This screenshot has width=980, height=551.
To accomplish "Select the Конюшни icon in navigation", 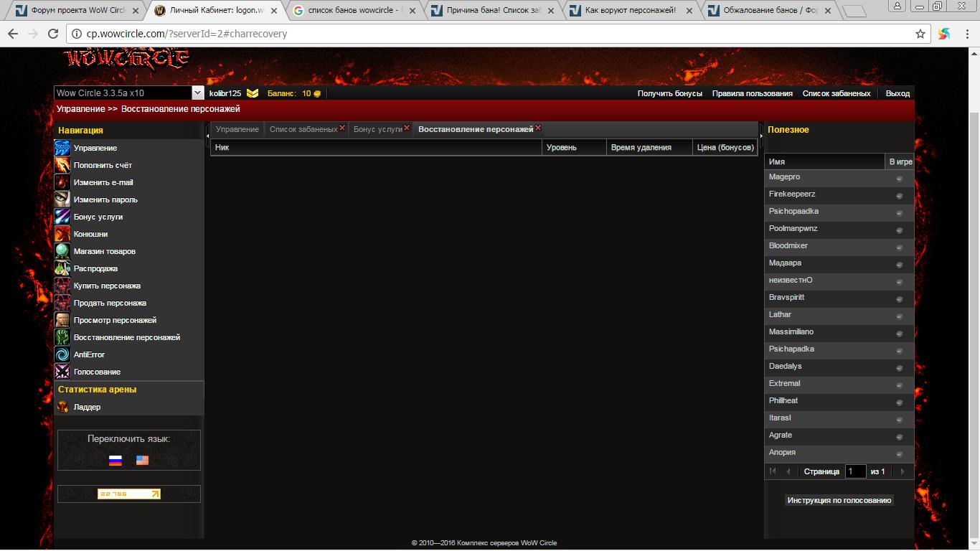I will point(62,234).
